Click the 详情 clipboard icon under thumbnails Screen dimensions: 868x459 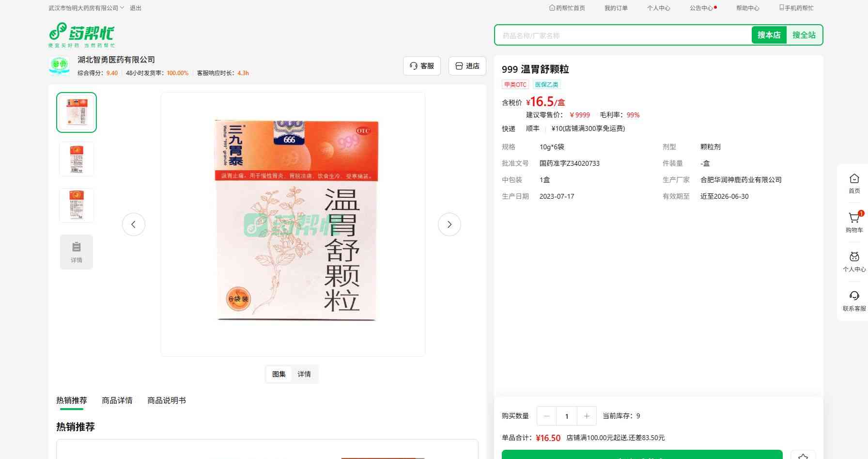coord(77,252)
